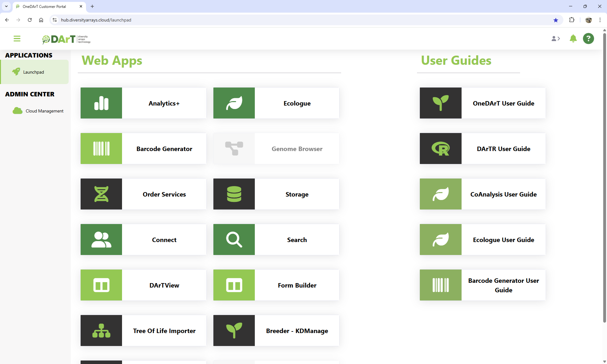Click the Barcode Generator barcode icon

point(101,149)
